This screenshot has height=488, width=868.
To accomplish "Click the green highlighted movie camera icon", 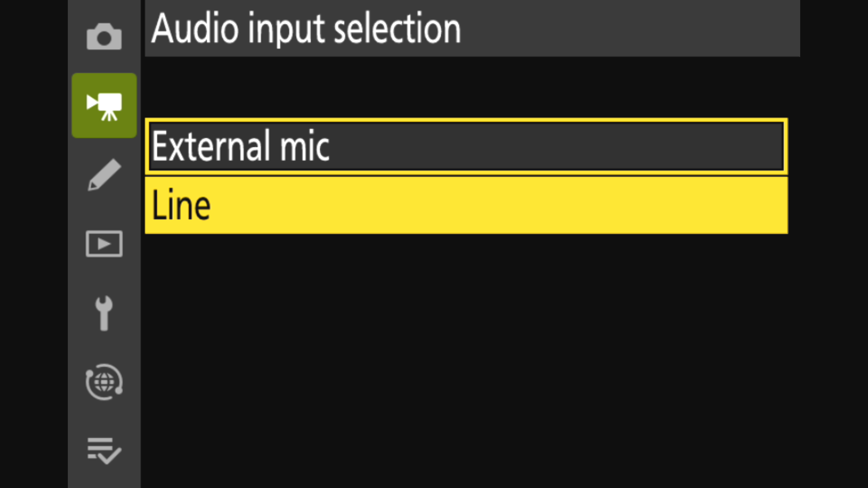I will click(104, 106).
